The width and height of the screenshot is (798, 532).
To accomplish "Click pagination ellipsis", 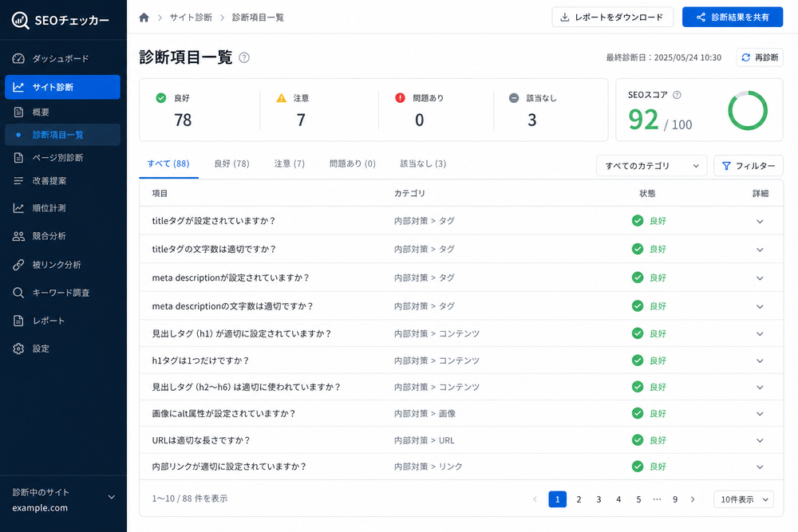I will [x=657, y=499].
